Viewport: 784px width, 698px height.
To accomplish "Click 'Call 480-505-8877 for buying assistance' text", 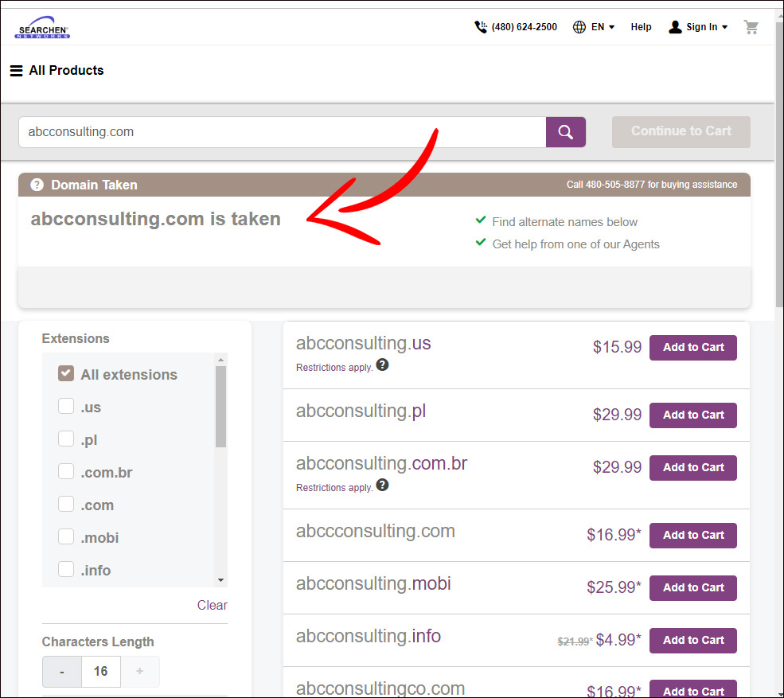I will click(x=652, y=185).
